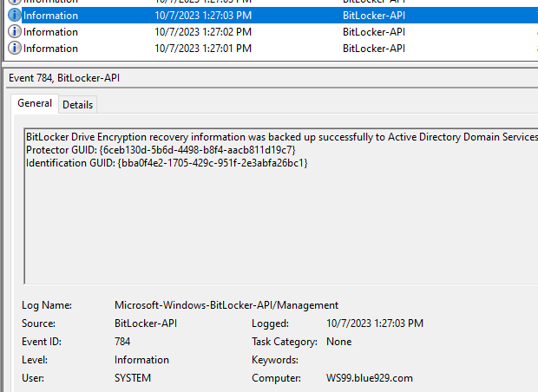
Task: Click info icon of the 1:27:02 PM event
Action: coord(15,32)
